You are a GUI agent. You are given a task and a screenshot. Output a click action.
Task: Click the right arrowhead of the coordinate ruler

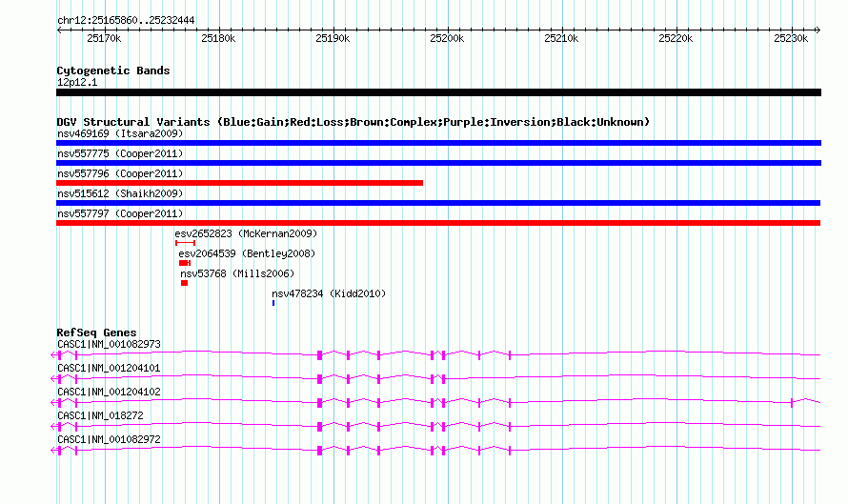[x=818, y=30]
